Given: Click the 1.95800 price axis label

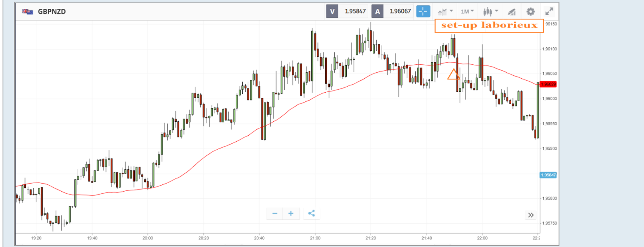Looking at the screenshot, I should (x=550, y=198).
